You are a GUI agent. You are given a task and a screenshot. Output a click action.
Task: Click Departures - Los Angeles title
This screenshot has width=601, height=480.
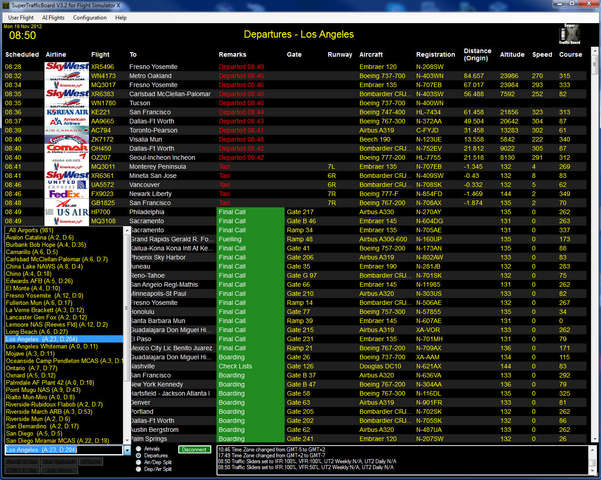coord(299,34)
